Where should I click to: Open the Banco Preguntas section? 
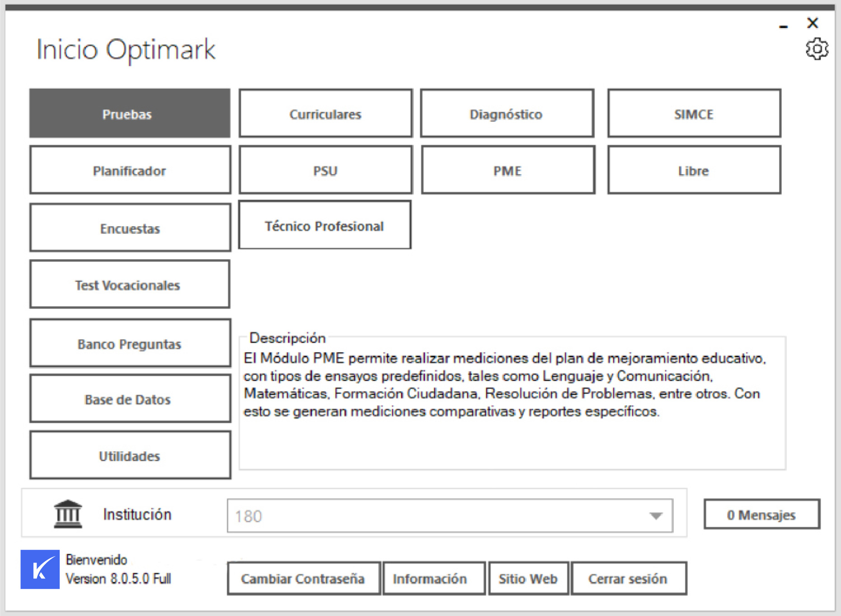point(130,343)
